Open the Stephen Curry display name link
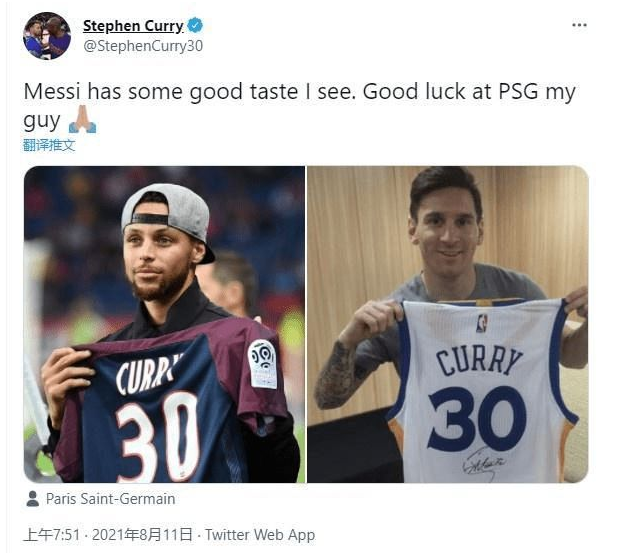Viewport: 640px width, 555px height. (x=133, y=26)
